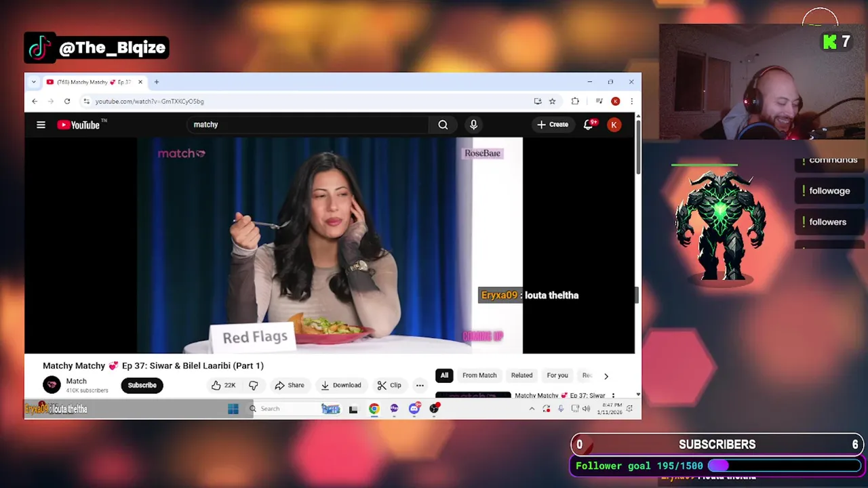The height and width of the screenshot is (488, 868).
Task: Show more filter chips with right arrow
Action: click(606, 376)
